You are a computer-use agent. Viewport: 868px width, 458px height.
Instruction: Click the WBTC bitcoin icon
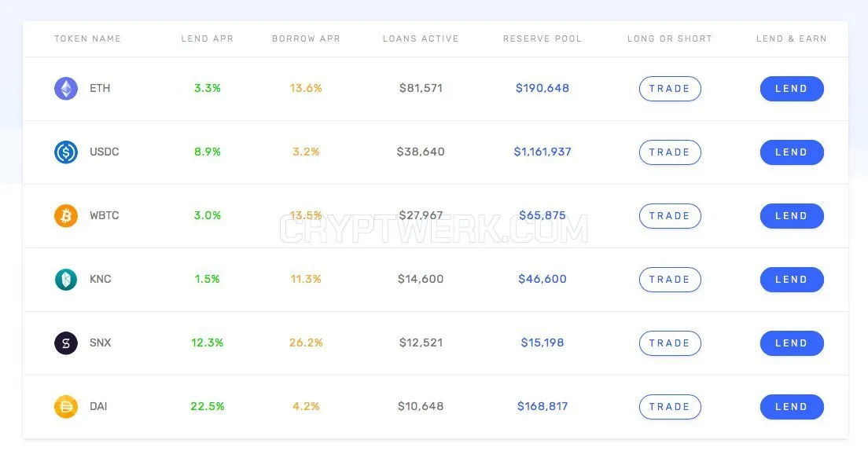66,216
